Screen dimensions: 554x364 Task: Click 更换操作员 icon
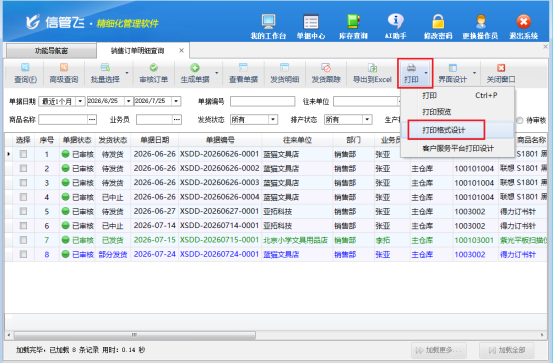[480, 27]
